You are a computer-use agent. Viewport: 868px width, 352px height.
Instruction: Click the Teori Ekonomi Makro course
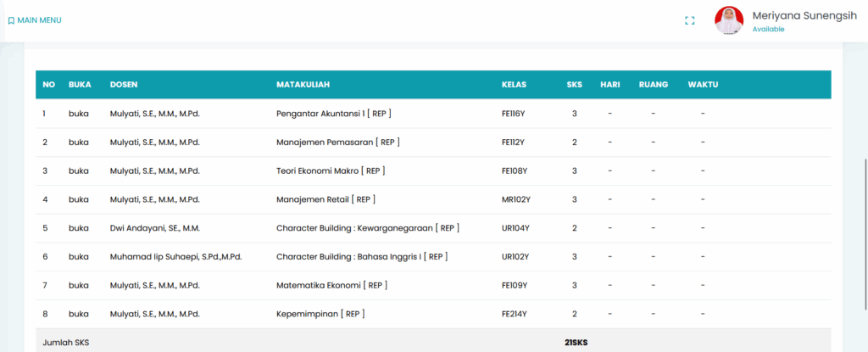(331, 170)
